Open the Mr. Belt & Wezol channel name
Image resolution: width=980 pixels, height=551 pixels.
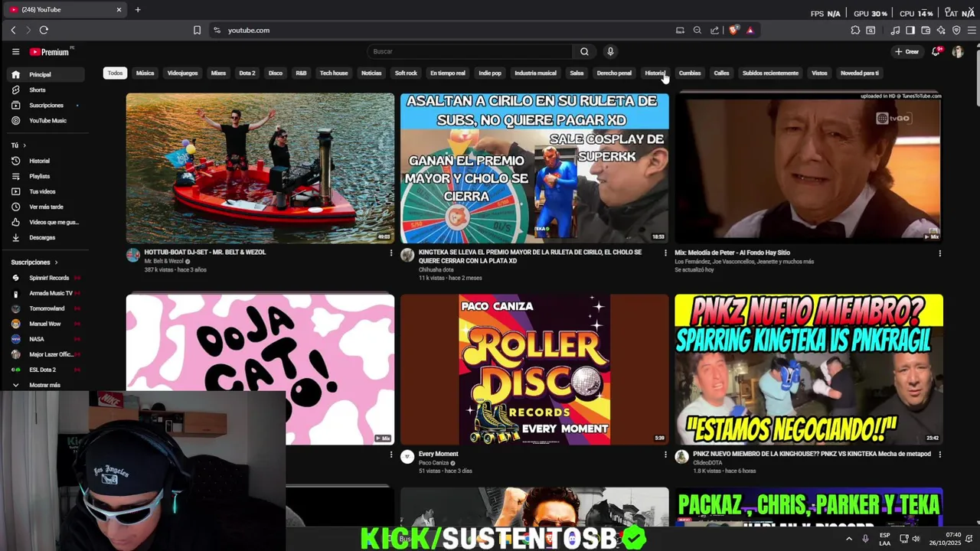click(x=164, y=261)
